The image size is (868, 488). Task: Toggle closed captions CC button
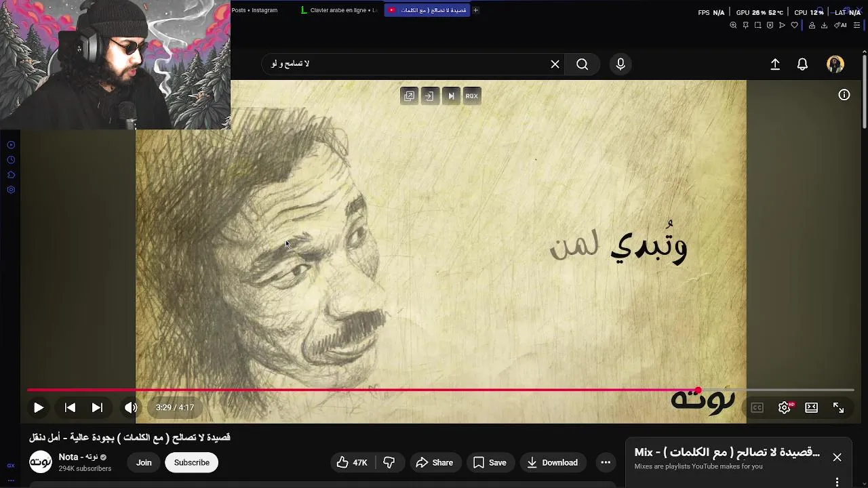tap(757, 407)
